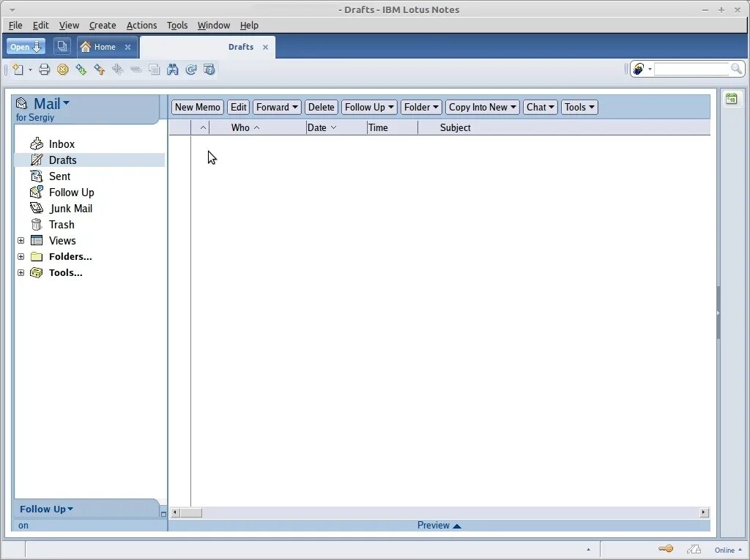Select Junk Mail in the navigator
The image size is (750, 560).
point(70,209)
